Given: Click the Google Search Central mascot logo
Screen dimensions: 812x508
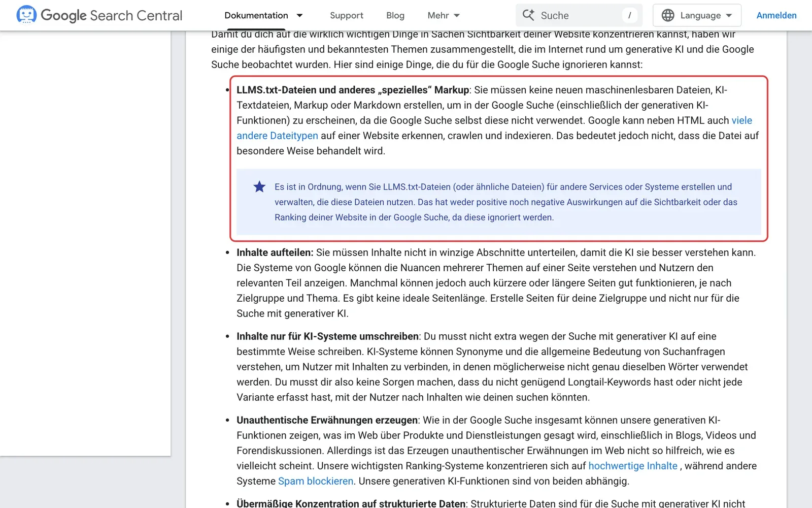Looking at the screenshot, I should [26, 15].
